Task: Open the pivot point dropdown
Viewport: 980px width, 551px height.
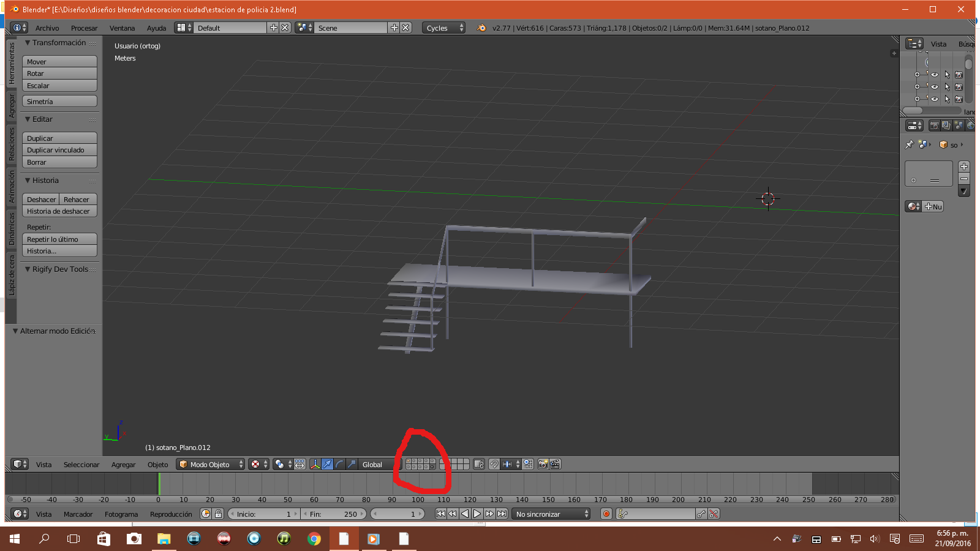Action: 282,464
